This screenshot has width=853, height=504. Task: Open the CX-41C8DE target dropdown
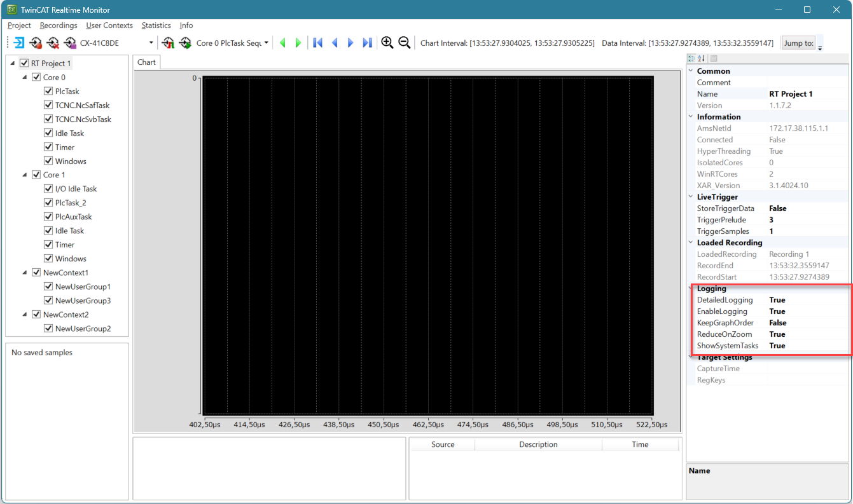(151, 43)
